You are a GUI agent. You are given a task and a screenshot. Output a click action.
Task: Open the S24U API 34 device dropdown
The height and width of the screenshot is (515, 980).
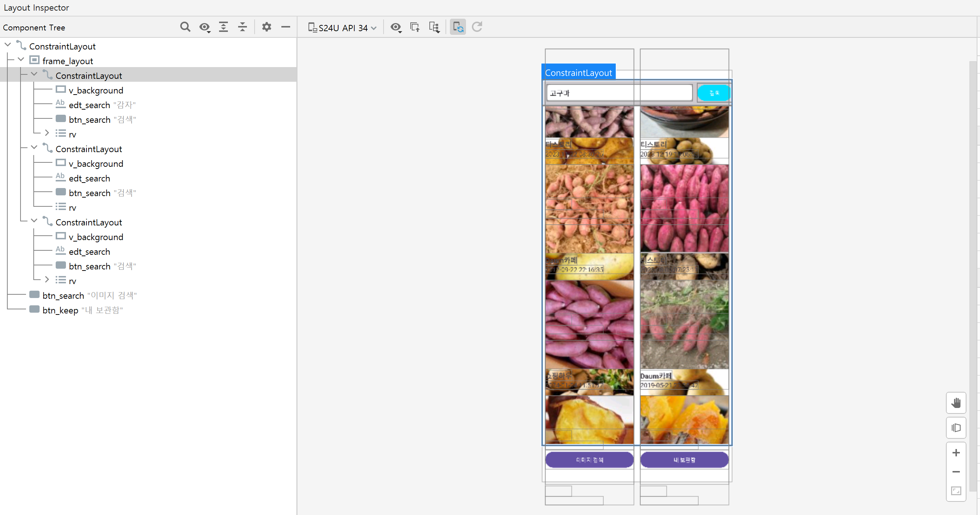tap(342, 28)
